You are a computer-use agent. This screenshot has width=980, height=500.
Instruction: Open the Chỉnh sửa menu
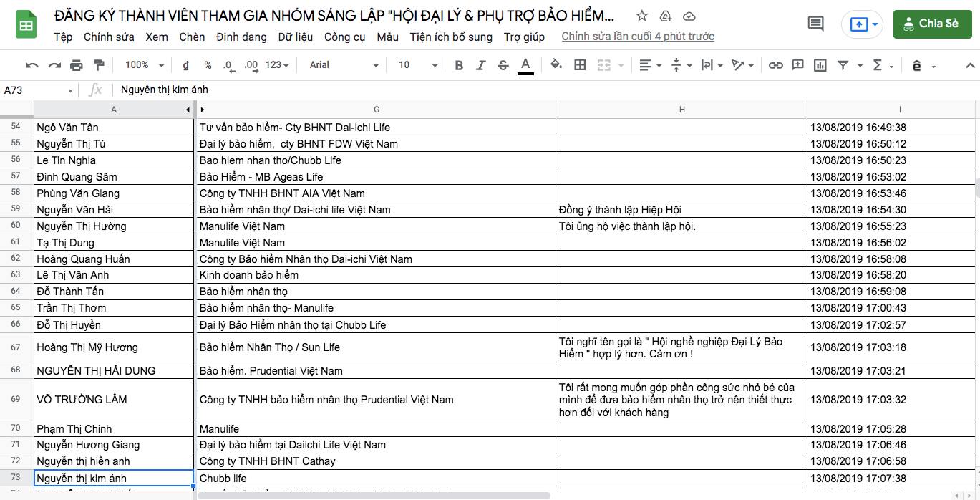[110, 37]
